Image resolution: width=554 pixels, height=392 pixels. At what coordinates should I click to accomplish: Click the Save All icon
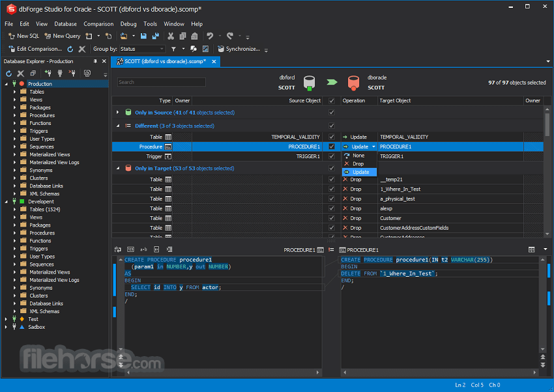156,36
